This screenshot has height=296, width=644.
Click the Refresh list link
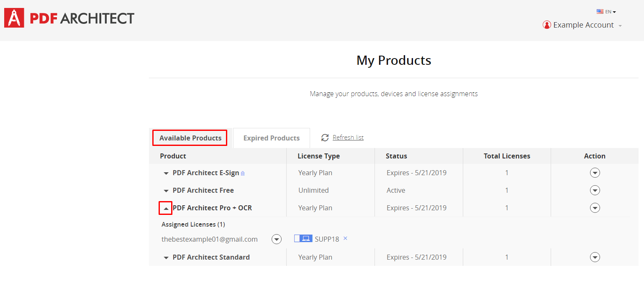click(x=348, y=138)
